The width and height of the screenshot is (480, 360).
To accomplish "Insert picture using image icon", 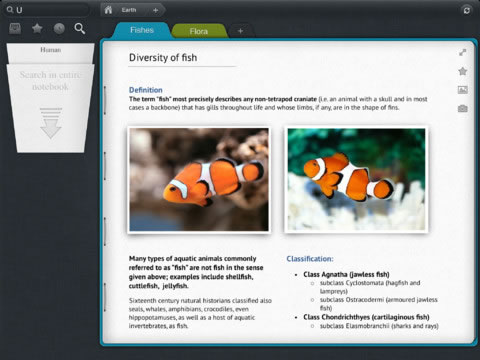I will pyautogui.click(x=462, y=90).
